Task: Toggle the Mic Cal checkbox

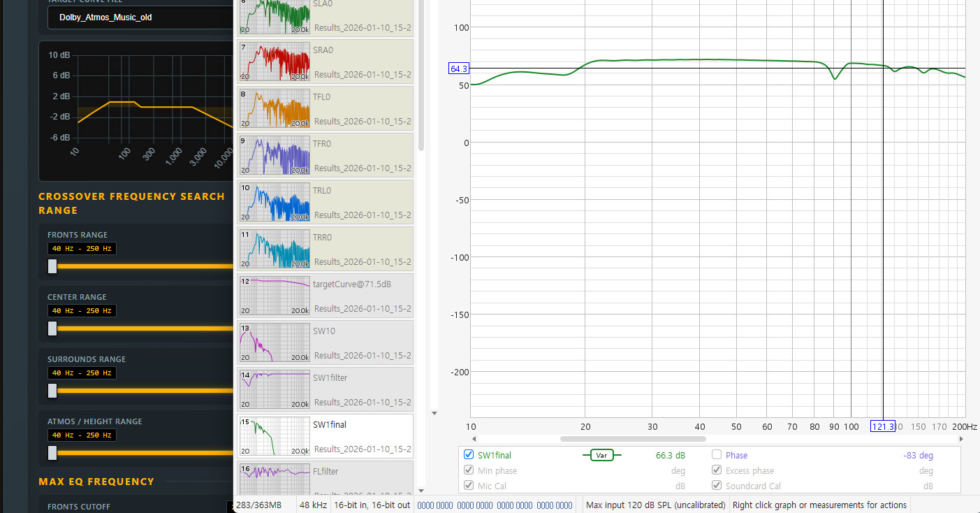Action: 469,486
